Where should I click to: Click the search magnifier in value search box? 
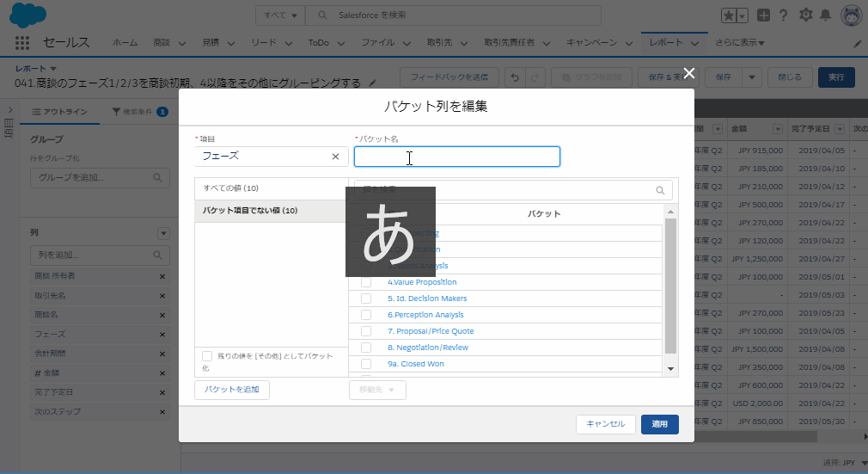point(660,190)
